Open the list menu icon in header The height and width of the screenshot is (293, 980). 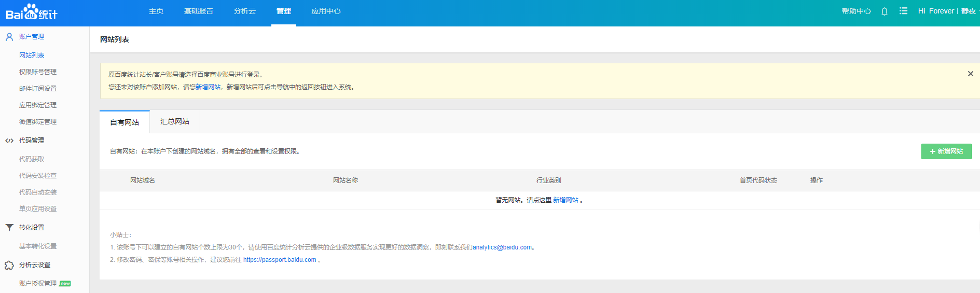coord(903,11)
